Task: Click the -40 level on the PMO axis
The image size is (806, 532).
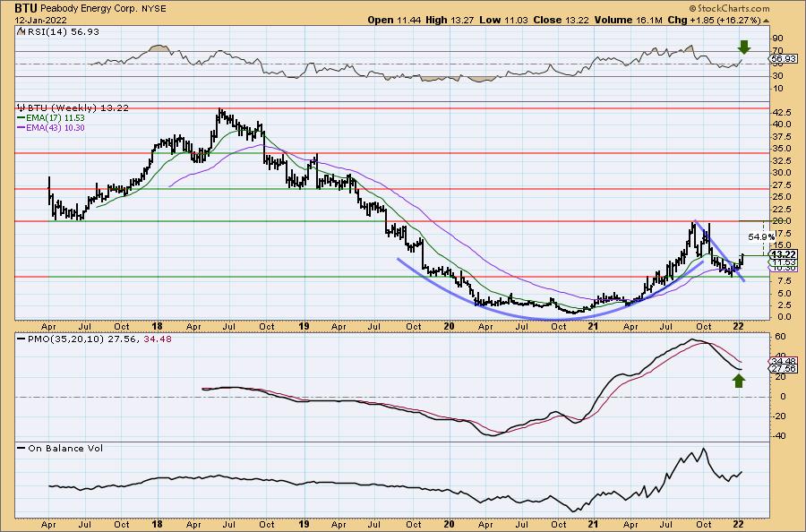Action: [x=779, y=436]
